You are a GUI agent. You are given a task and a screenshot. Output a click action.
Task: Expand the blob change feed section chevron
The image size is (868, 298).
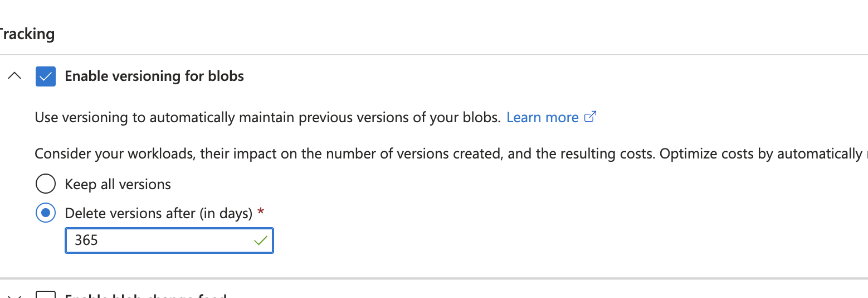tap(15, 295)
